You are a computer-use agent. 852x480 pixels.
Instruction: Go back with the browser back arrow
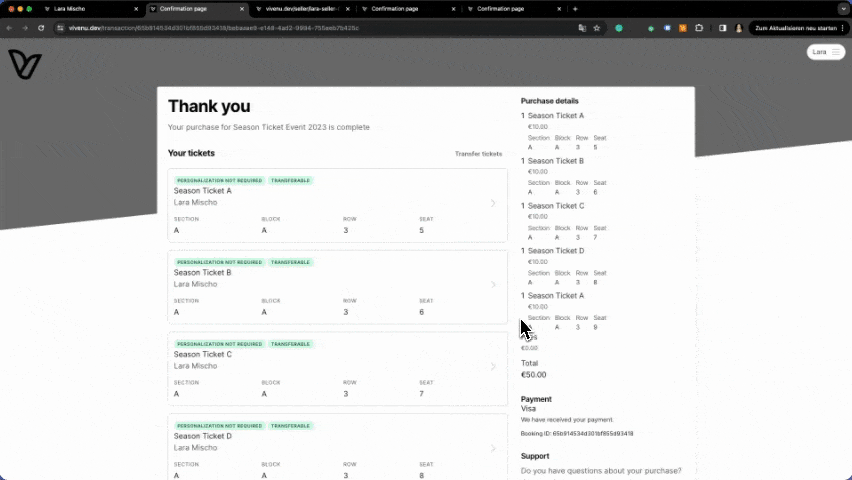click(9, 28)
